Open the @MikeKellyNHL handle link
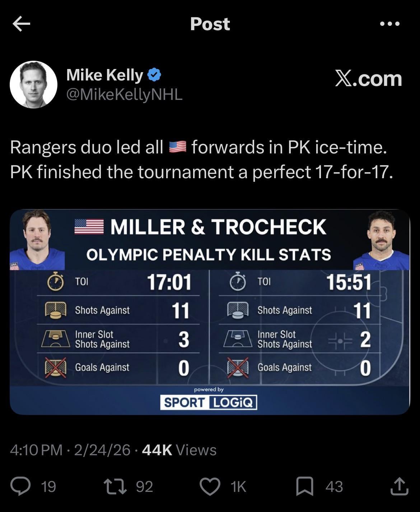Viewport: 420px width, 512px height. point(125,94)
